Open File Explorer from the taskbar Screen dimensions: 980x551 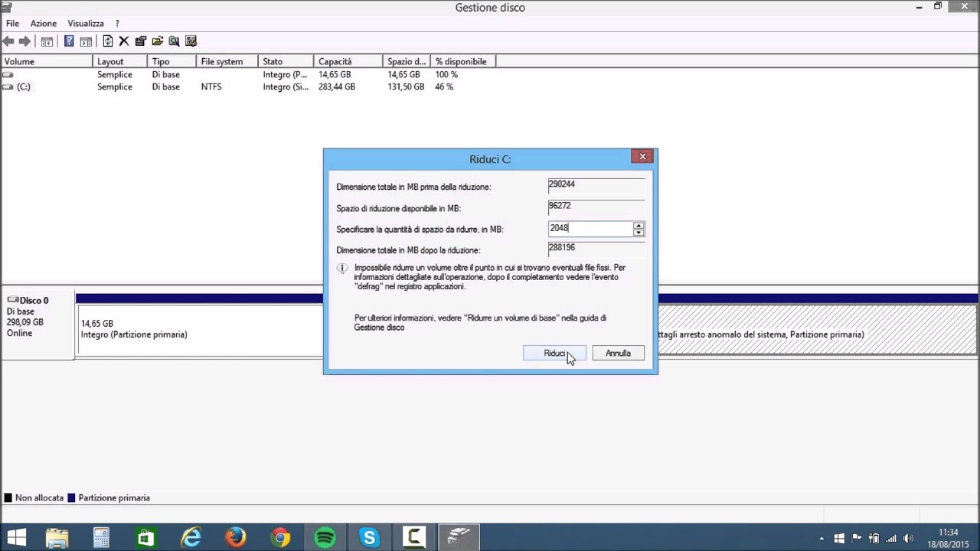pyautogui.click(x=57, y=538)
